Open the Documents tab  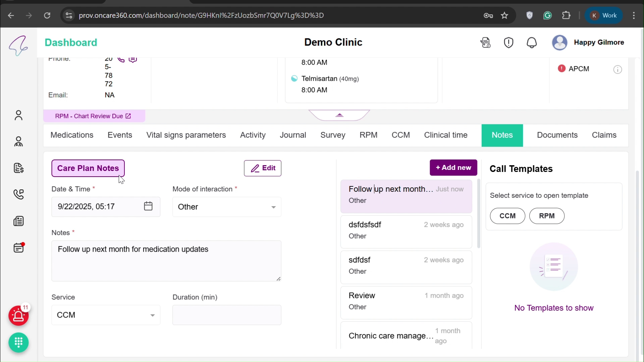557,135
